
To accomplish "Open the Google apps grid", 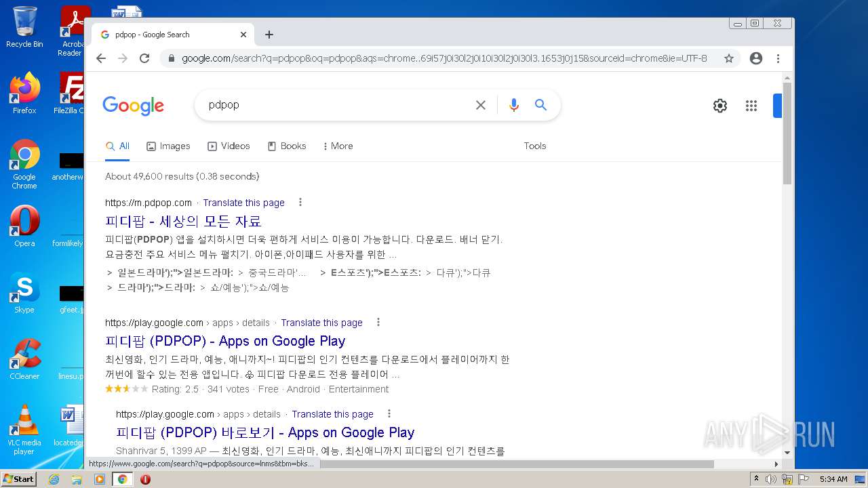I will (x=751, y=106).
